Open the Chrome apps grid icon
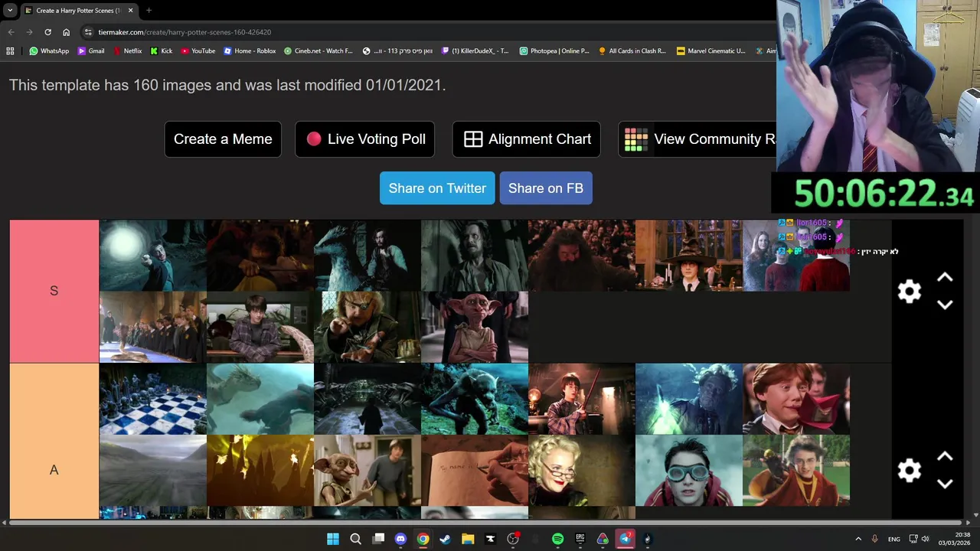The height and width of the screenshot is (551, 980). pos(10,51)
